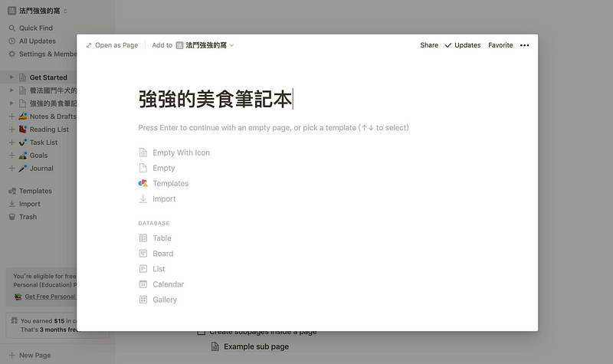Click the colorful Templates shapes icon

(x=143, y=183)
